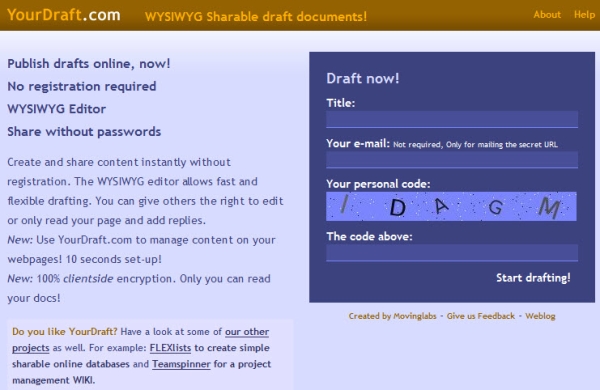Image resolution: width=600 pixels, height=390 pixels.
Task: Click the 'WYSIWYG Editor' heading
Action: click(57, 109)
